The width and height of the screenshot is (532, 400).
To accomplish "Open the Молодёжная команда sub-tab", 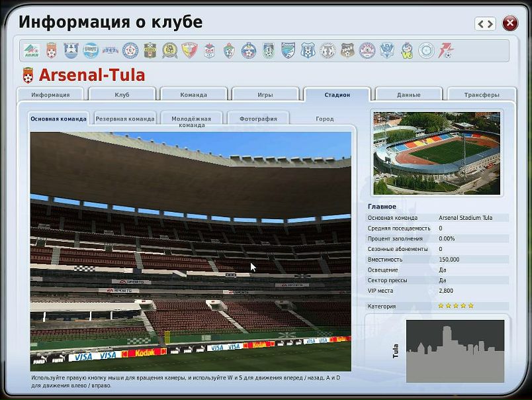I will coord(191,121).
